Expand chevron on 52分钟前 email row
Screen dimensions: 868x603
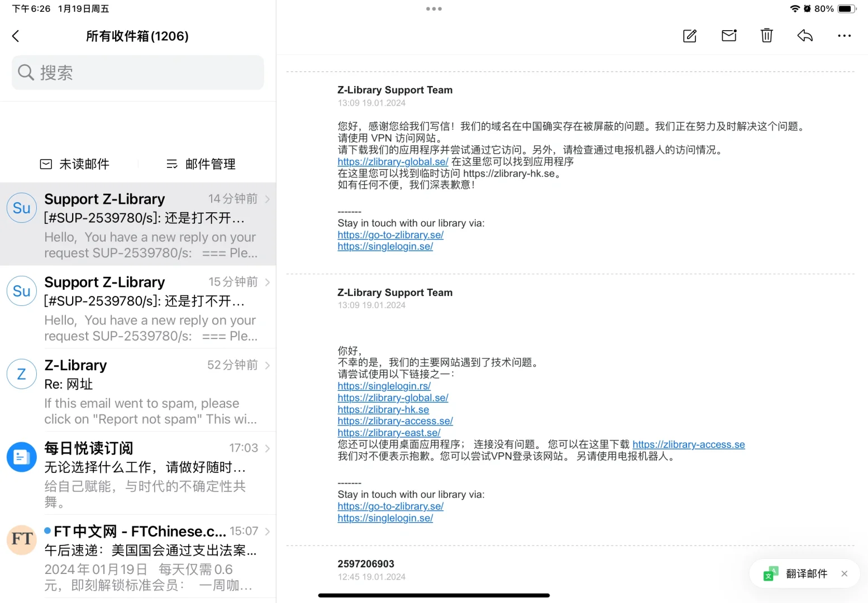pyautogui.click(x=268, y=365)
